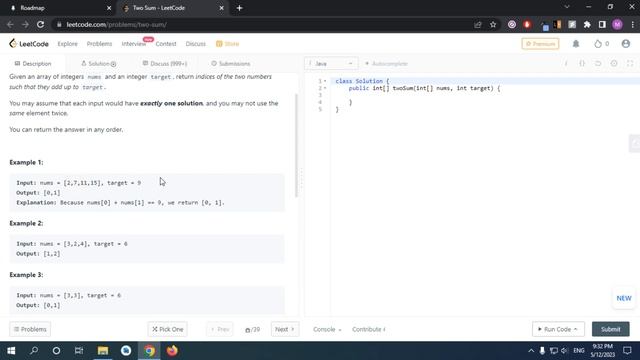Toggle Autocomplete option
The height and width of the screenshot is (360, 640).
386,64
